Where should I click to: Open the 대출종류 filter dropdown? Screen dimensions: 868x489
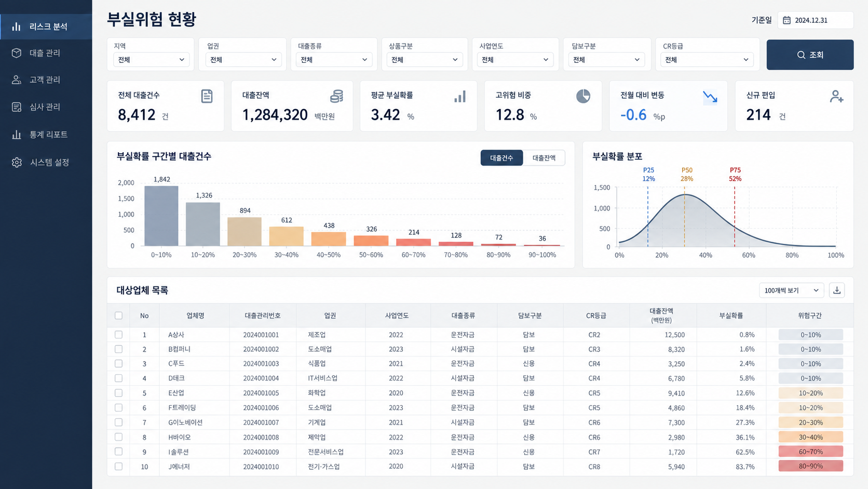point(334,60)
